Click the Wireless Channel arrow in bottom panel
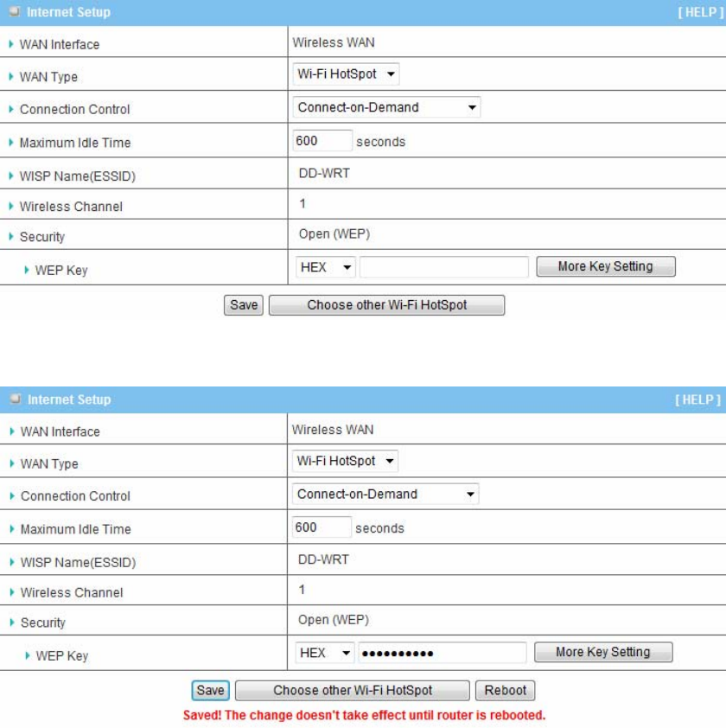This screenshot has width=726, height=728. pos(12,592)
